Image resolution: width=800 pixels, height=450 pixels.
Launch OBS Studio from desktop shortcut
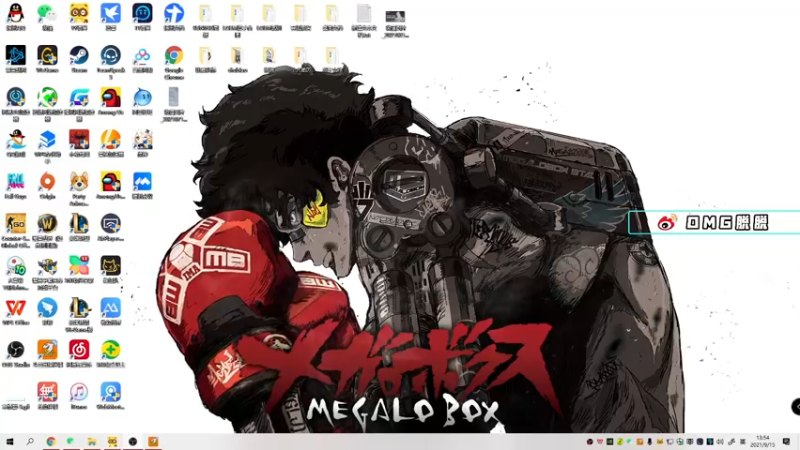click(16, 354)
